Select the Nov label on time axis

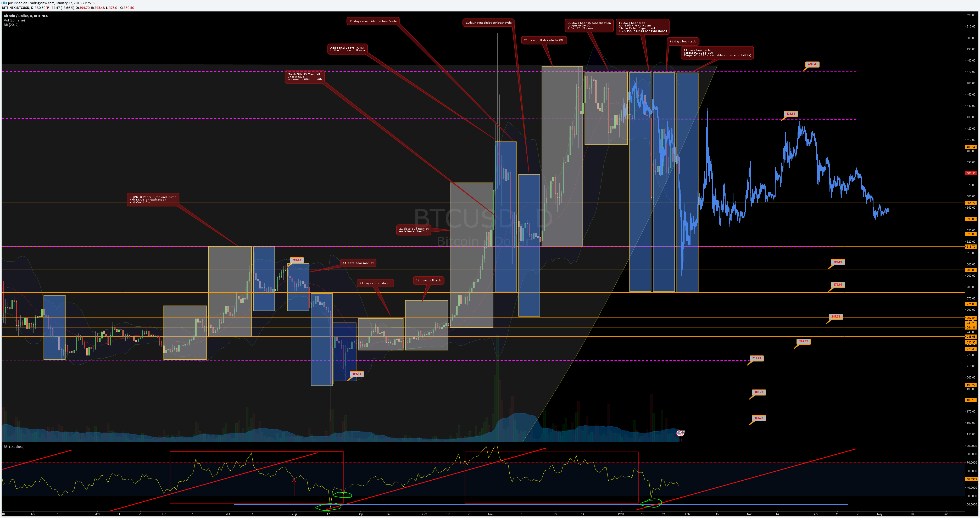491,514
